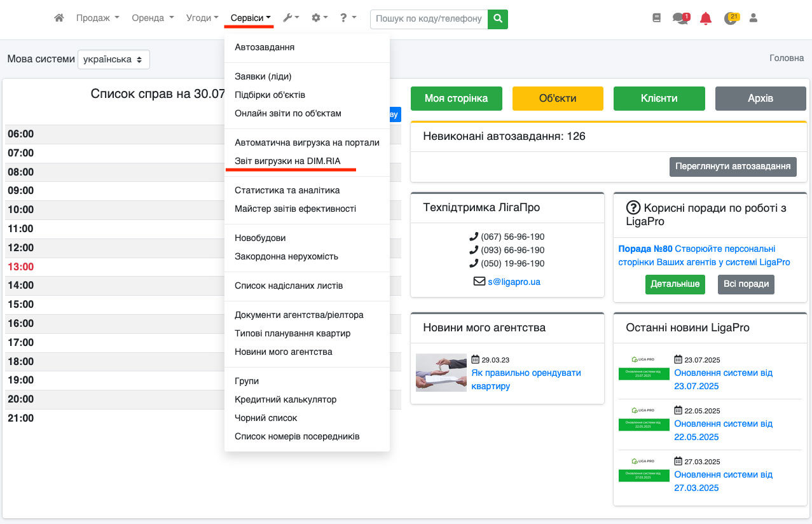Image resolution: width=812 pixels, height=524 pixels.
Task: Choose 'Кредитний калькулятор' from Сервіси menu
Action: point(286,399)
